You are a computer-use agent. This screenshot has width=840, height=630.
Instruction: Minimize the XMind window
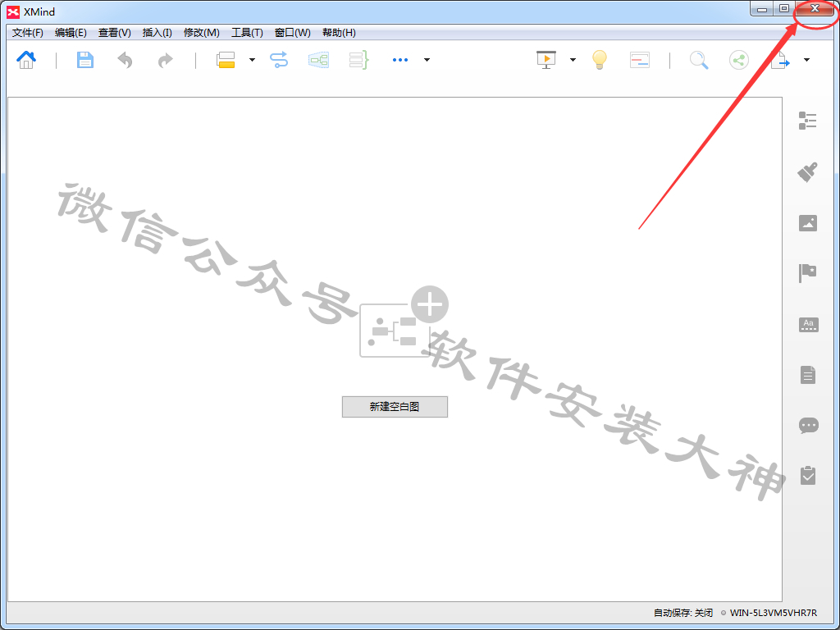click(762, 8)
